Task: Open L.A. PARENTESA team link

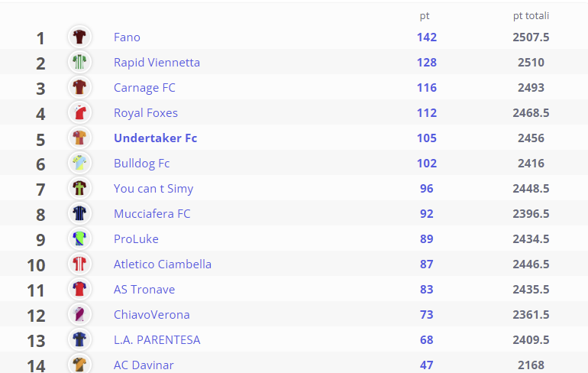Action: (x=157, y=340)
